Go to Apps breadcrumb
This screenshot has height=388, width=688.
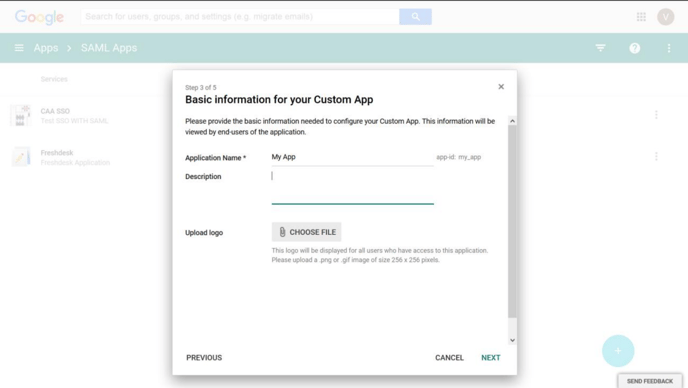coord(46,48)
